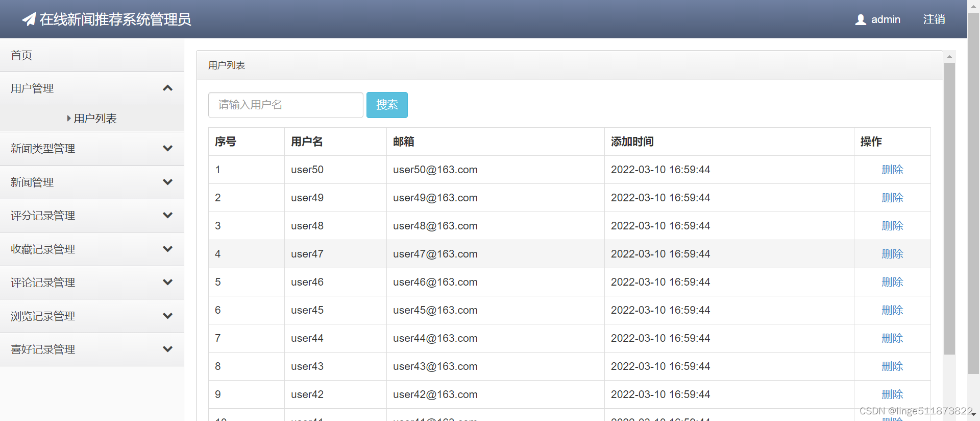Delete user45 with 删除 link
The width and height of the screenshot is (980, 421).
892,310
